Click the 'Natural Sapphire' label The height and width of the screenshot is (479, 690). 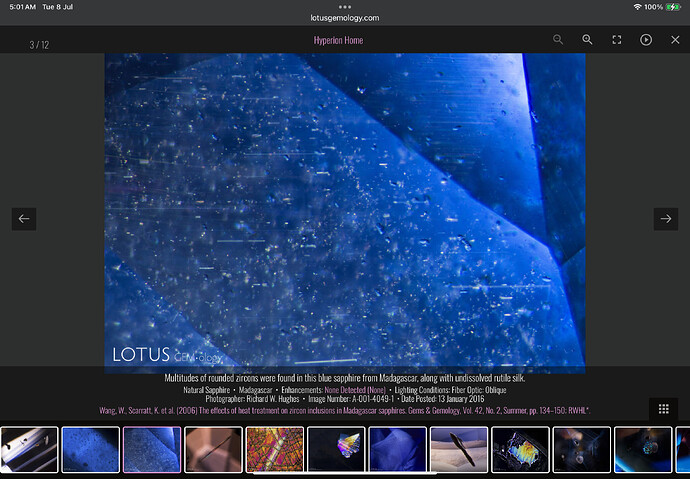click(206, 390)
